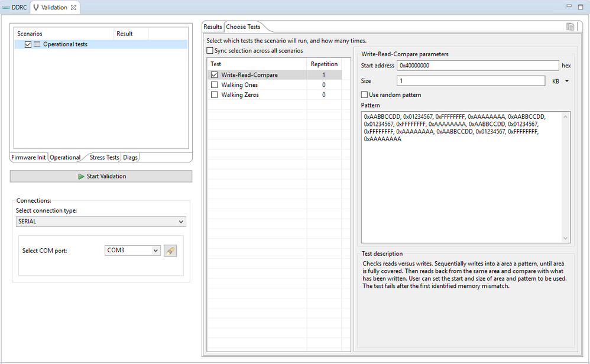590x364 pixels.
Task: Select the Validation editor tab
Action: tap(54, 8)
